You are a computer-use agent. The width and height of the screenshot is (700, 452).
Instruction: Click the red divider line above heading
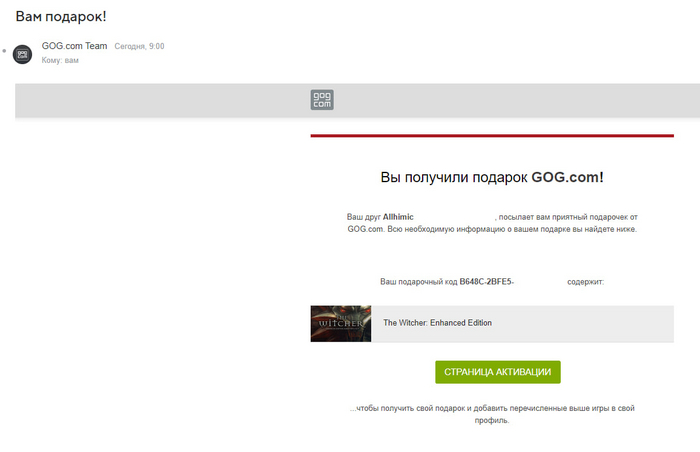[491, 135]
